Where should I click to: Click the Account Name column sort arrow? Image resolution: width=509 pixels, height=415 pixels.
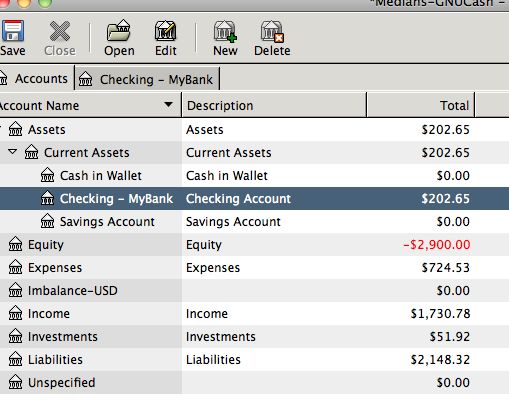coord(169,105)
